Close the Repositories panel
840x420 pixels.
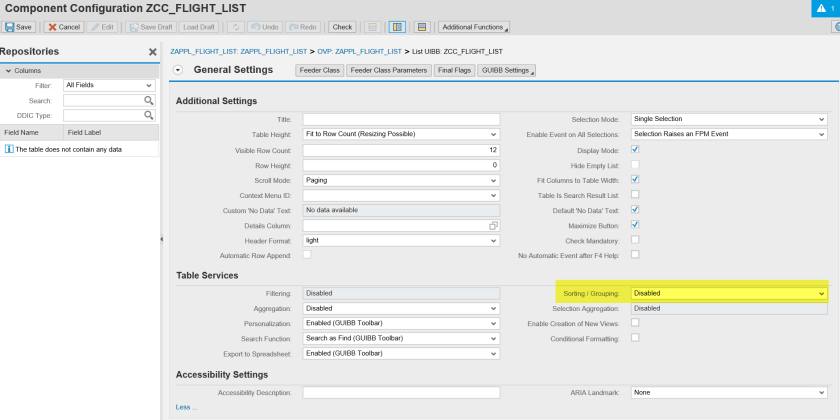click(152, 52)
